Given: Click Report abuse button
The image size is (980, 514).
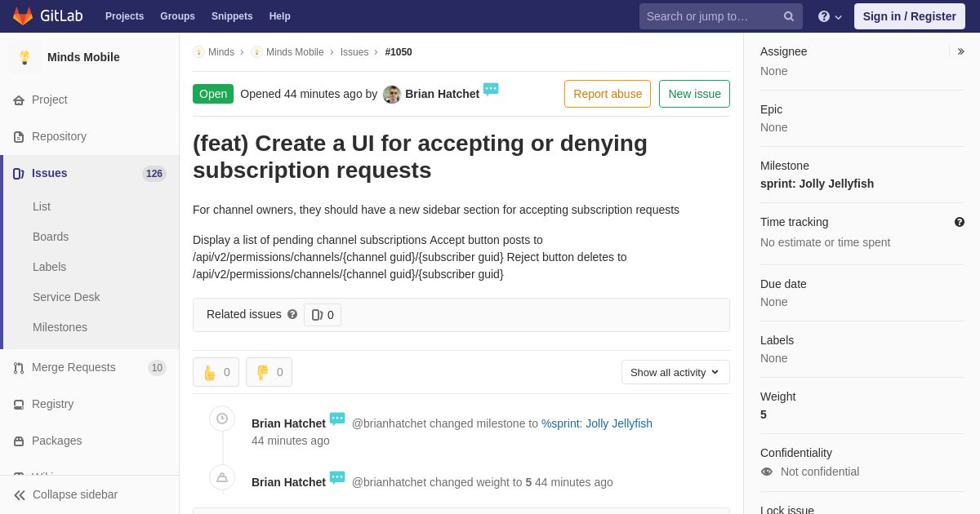Looking at the screenshot, I should tap(608, 94).
